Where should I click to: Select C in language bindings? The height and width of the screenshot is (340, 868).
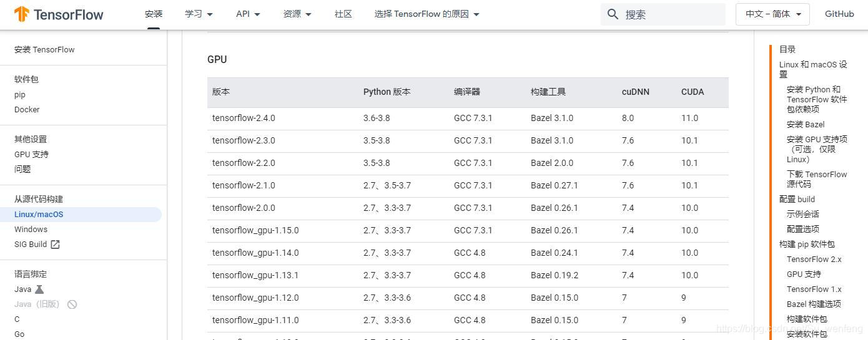click(x=17, y=319)
